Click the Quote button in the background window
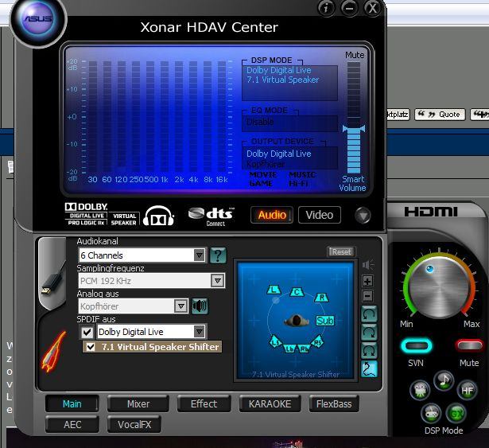This screenshot has width=489, height=448. tap(440, 115)
